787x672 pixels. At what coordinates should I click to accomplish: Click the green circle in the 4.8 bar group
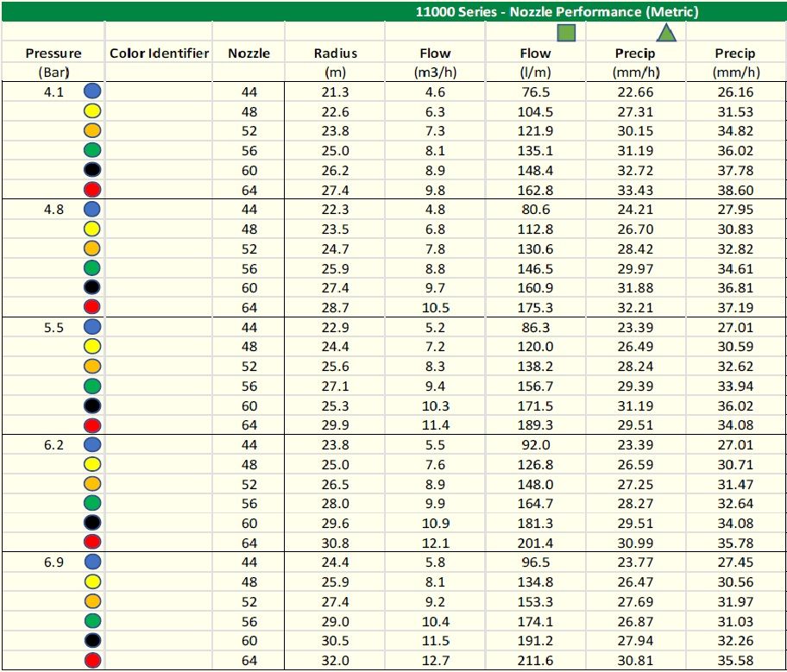pos(92,268)
